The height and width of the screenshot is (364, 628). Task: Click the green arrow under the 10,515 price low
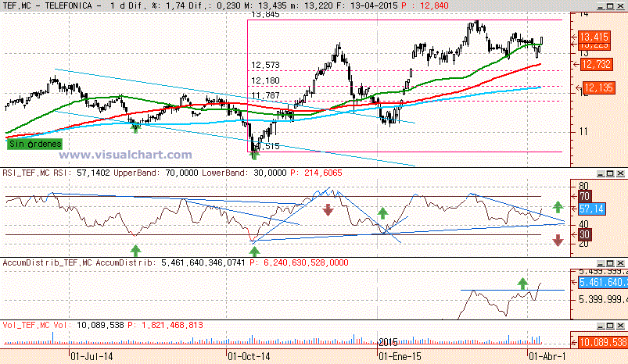click(x=255, y=155)
